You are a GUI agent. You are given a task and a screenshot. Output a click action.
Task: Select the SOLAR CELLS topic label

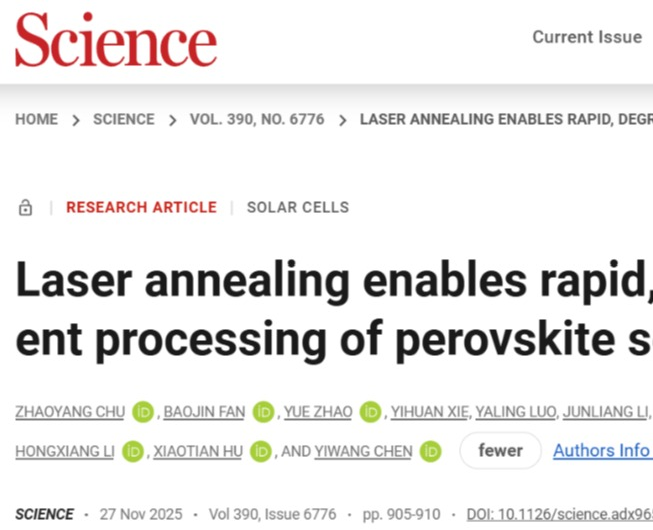(298, 208)
